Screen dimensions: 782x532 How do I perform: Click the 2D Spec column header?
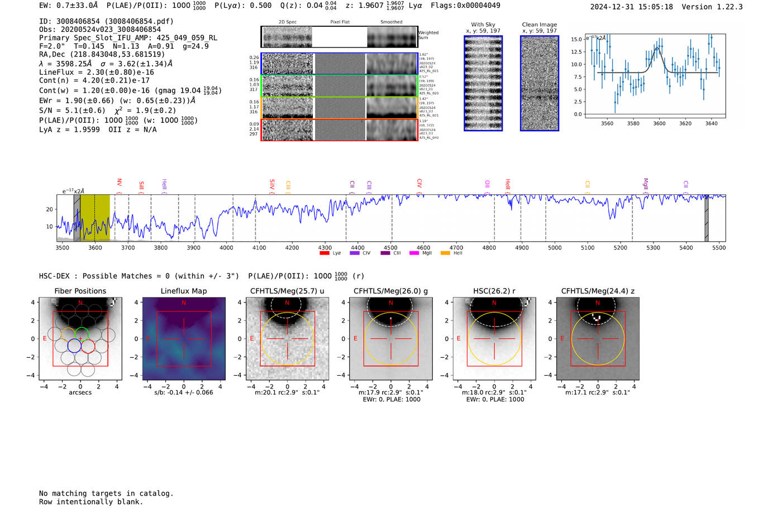pyautogui.click(x=288, y=22)
